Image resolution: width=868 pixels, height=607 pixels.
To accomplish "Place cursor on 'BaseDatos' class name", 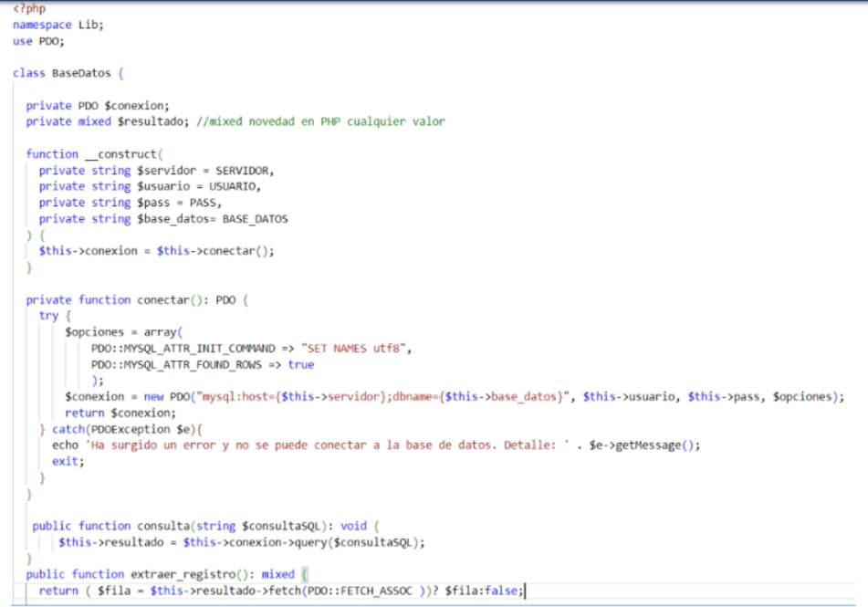I will coord(81,73).
